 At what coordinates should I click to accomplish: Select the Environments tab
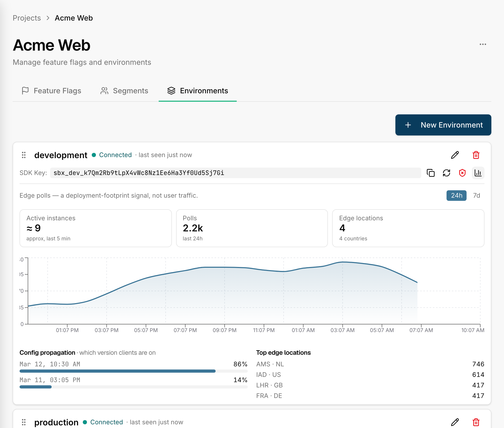[x=198, y=91]
